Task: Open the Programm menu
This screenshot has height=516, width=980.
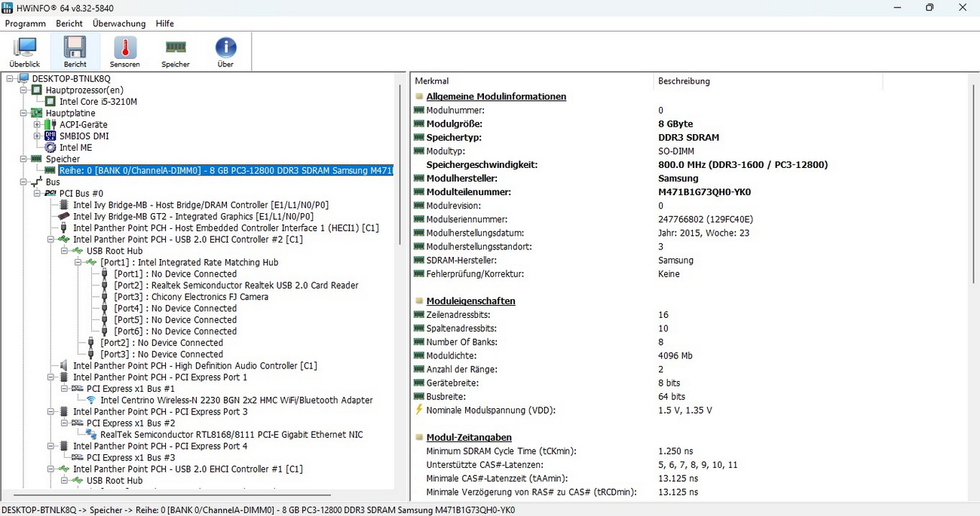Action: point(26,23)
